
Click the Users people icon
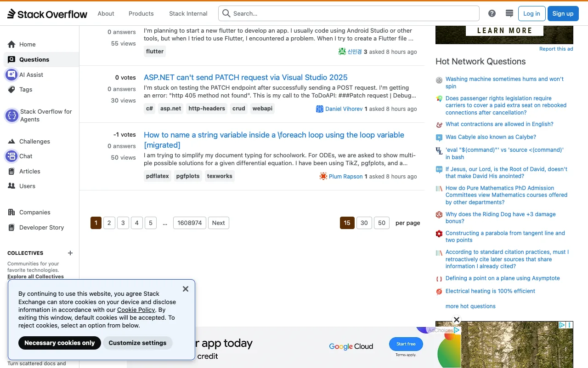tap(11, 186)
